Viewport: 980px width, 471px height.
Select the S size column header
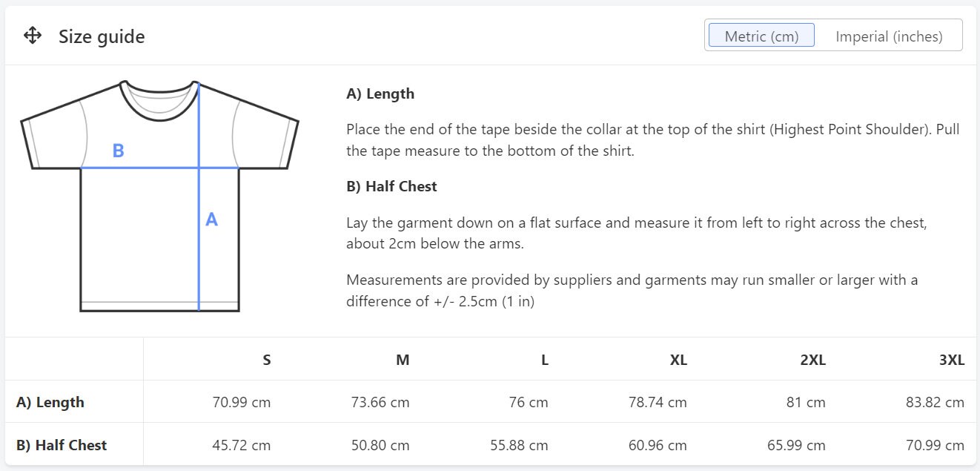267,360
